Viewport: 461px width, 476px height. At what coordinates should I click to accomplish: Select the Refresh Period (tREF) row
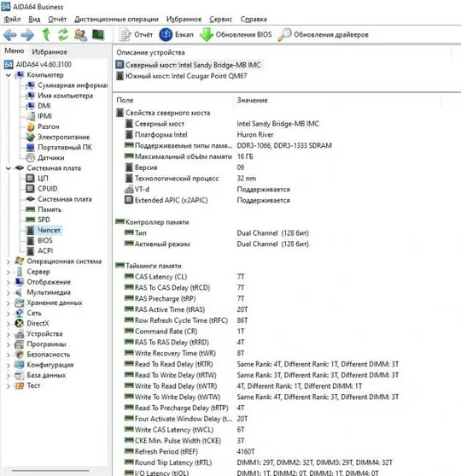tap(190, 451)
